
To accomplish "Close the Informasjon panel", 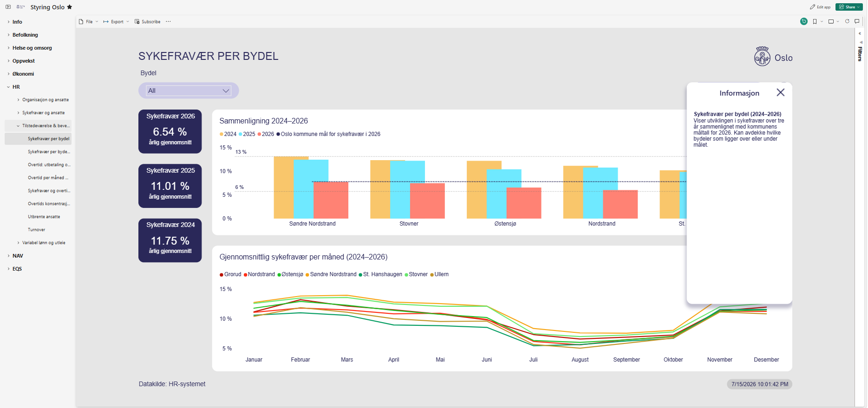I will coord(781,92).
